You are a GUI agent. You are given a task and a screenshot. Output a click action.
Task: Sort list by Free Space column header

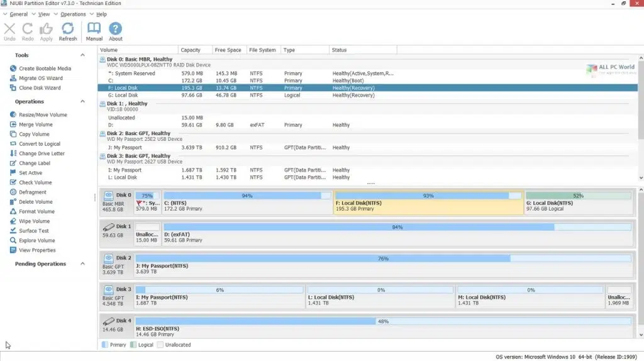[228, 50]
